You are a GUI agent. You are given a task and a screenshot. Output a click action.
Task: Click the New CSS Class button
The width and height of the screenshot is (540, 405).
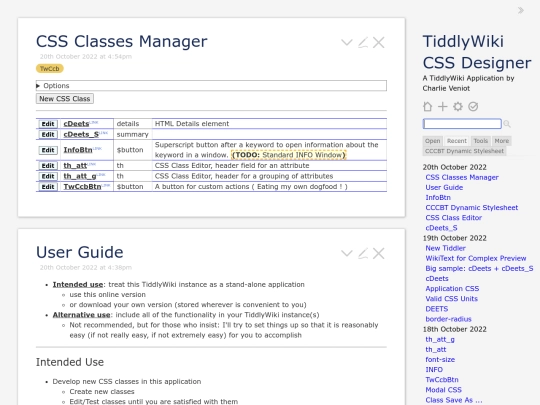coord(65,99)
